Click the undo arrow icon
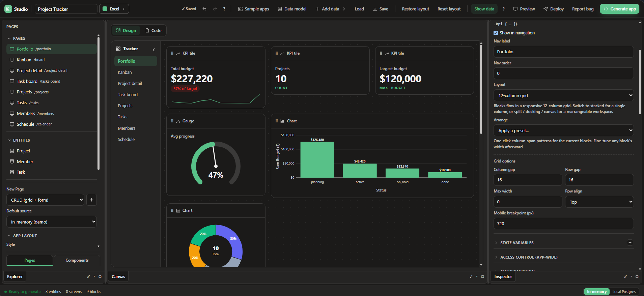 [204, 9]
